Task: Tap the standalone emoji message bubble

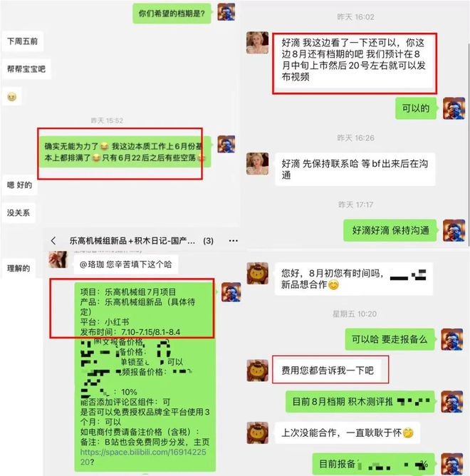Action: coord(12,97)
